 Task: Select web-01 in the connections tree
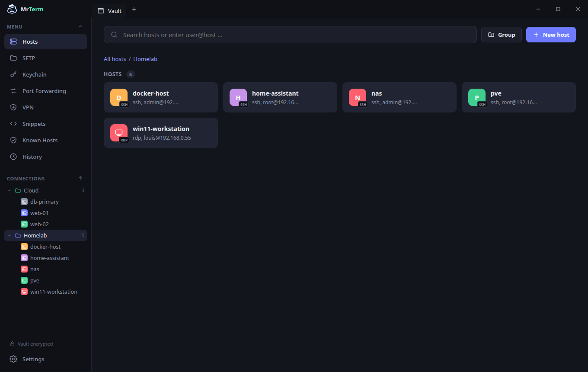click(45, 213)
